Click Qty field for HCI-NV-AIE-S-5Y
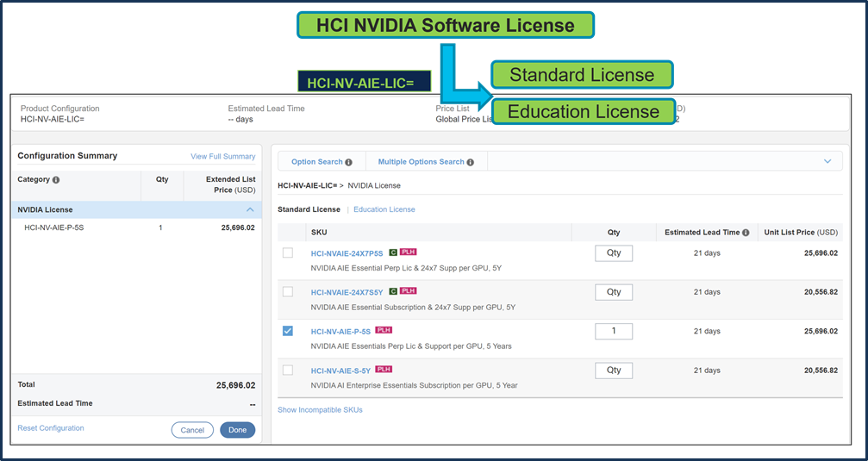The image size is (868, 461). [614, 371]
